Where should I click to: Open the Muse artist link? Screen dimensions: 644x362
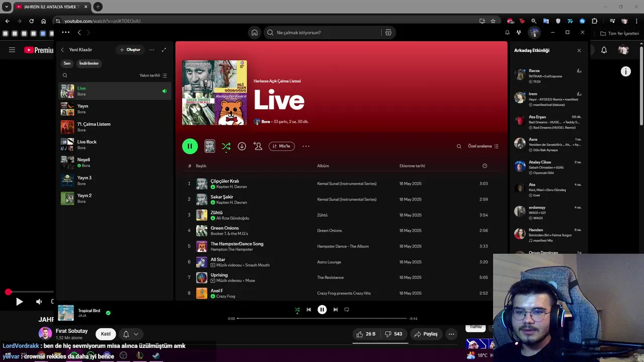250,281
